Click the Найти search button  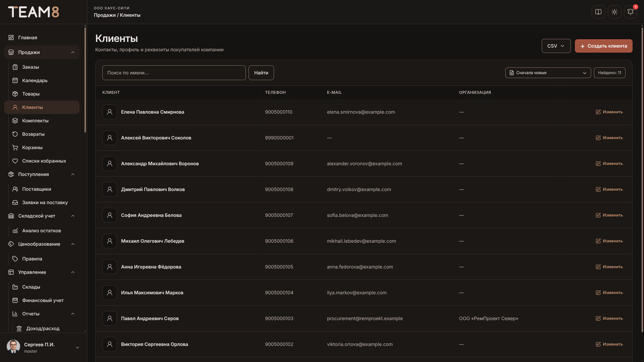point(261,73)
